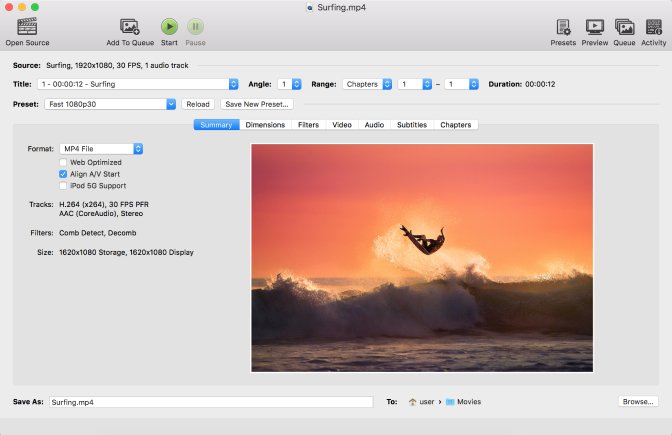This screenshot has height=435, width=672.
Task: Open the Subtitles tab
Action: [x=412, y=125]
